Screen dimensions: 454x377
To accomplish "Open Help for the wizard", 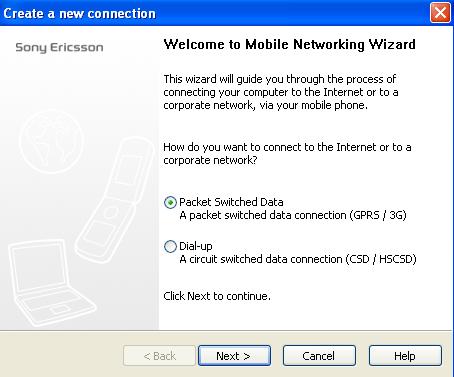I will point(405,356).
